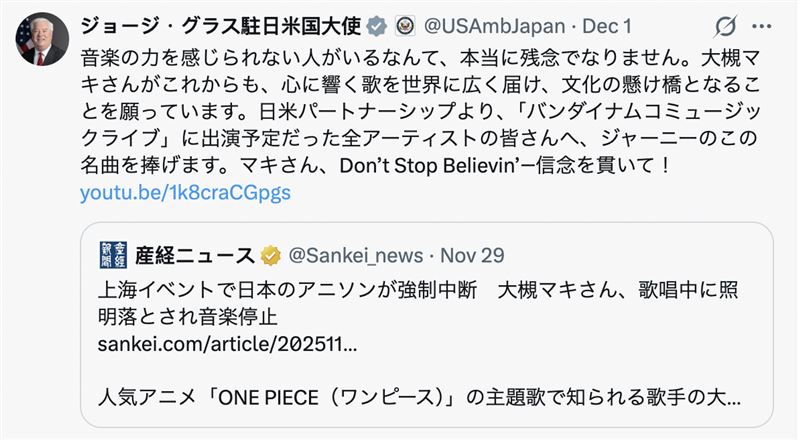Click the gold verified badge beside 産経ニュース
Screen dimensions: 800x440
(x=270, y=257)
